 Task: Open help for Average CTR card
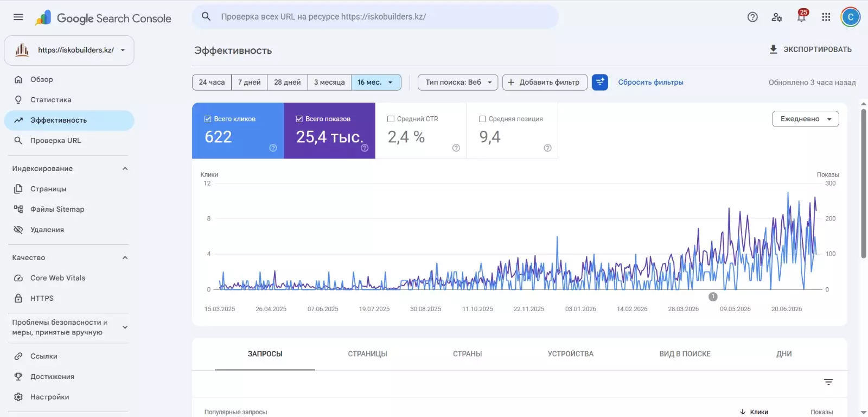coord(456,148)
